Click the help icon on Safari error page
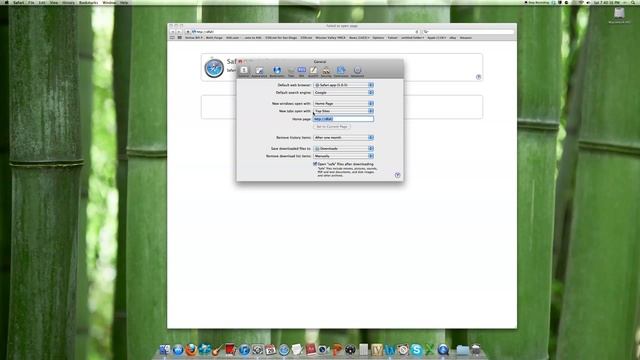The width and height of the screenshot is (640, 360). click(x=478, y=77)
